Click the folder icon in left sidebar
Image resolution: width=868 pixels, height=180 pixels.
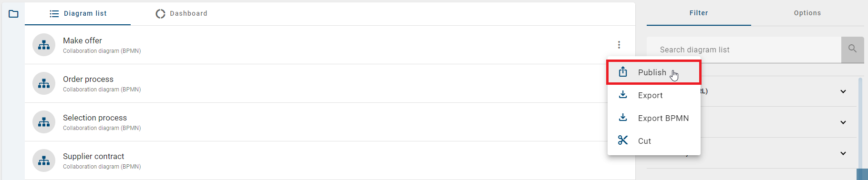tap(13, 14)
